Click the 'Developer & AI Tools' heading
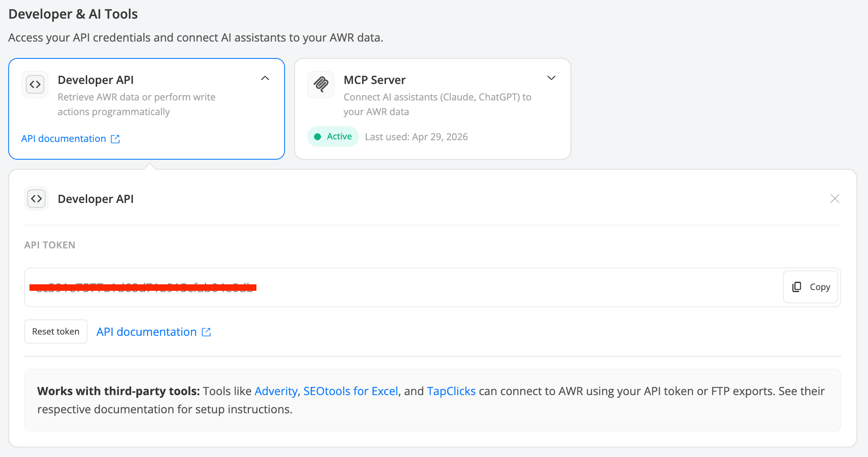This screenshot has height=457, width=868. 73,14
